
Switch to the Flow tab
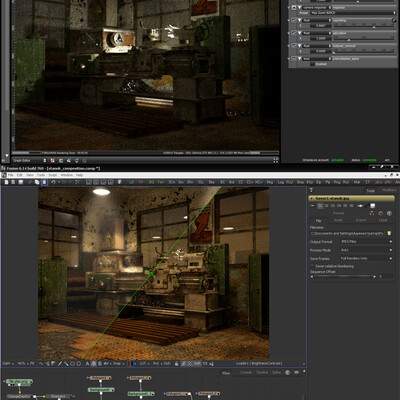226,373
